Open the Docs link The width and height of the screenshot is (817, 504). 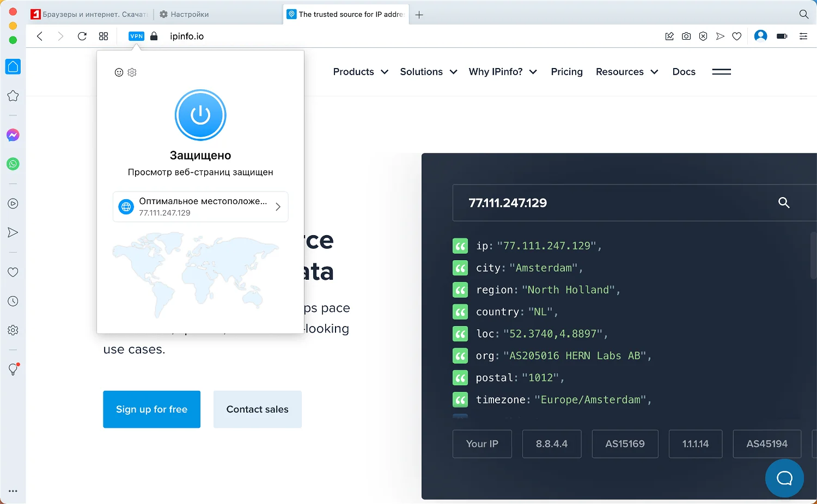684,72
